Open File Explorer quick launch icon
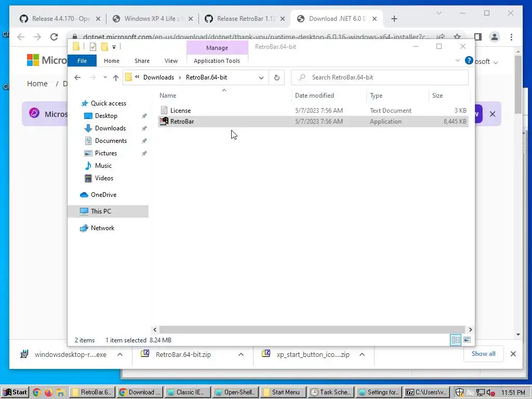This screenshot has width=532, height=399. 60,392
